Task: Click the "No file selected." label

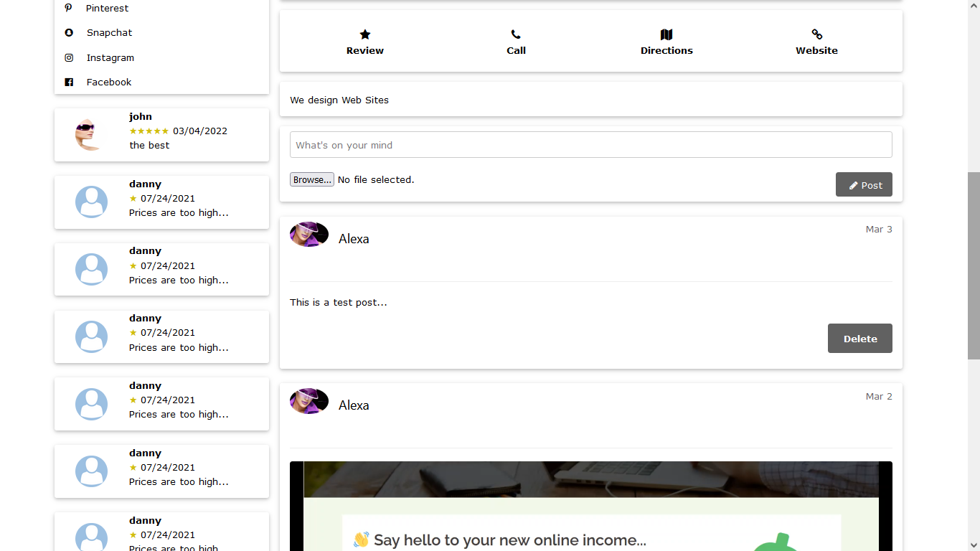Action: coord(376,179)
